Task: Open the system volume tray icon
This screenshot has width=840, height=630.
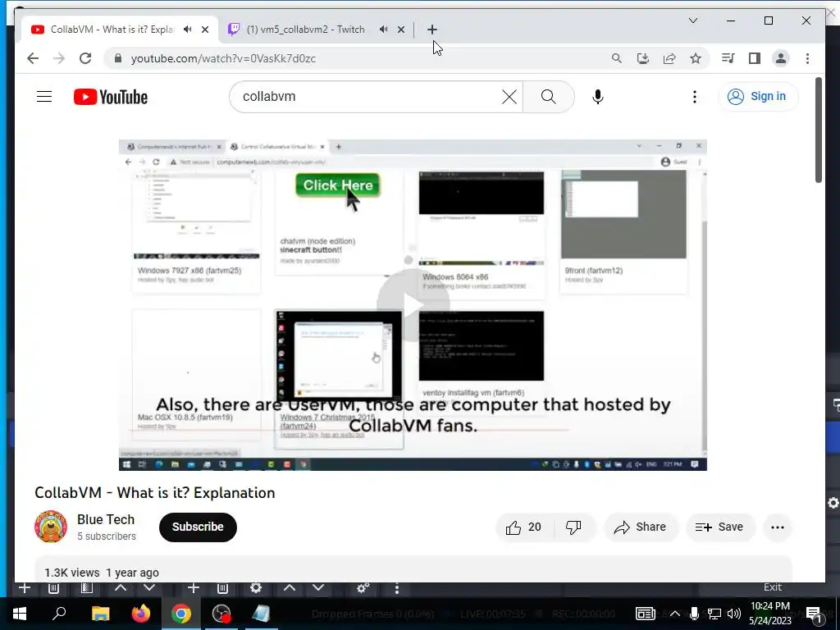Action: [x=734, y=614]
